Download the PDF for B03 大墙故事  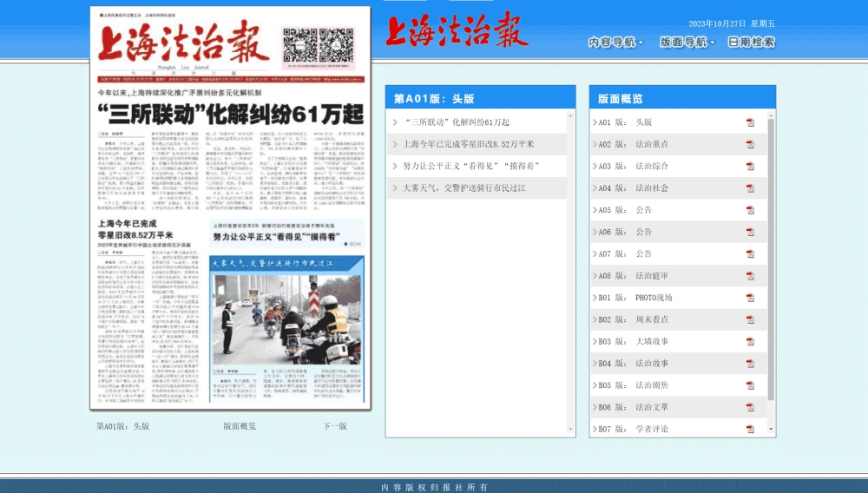click(750, 341)
